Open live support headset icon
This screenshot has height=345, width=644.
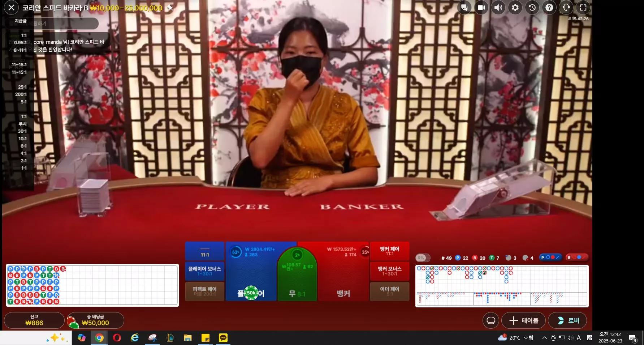pos(566,8)
